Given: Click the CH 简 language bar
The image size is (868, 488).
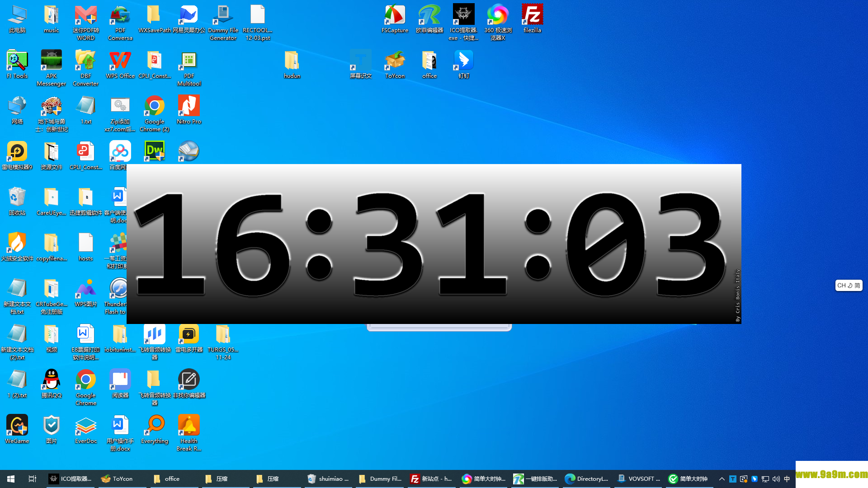Looking at the screenshot, I should (849, 286).
